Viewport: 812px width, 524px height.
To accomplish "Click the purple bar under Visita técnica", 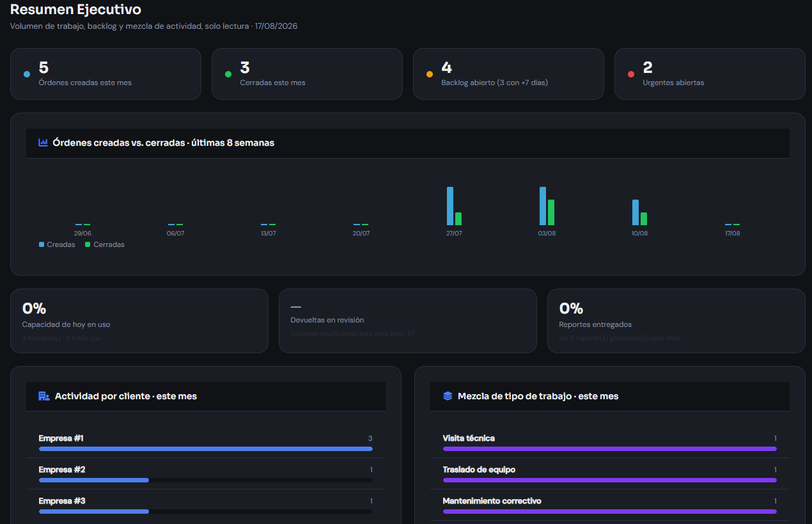I will (610, 449).
